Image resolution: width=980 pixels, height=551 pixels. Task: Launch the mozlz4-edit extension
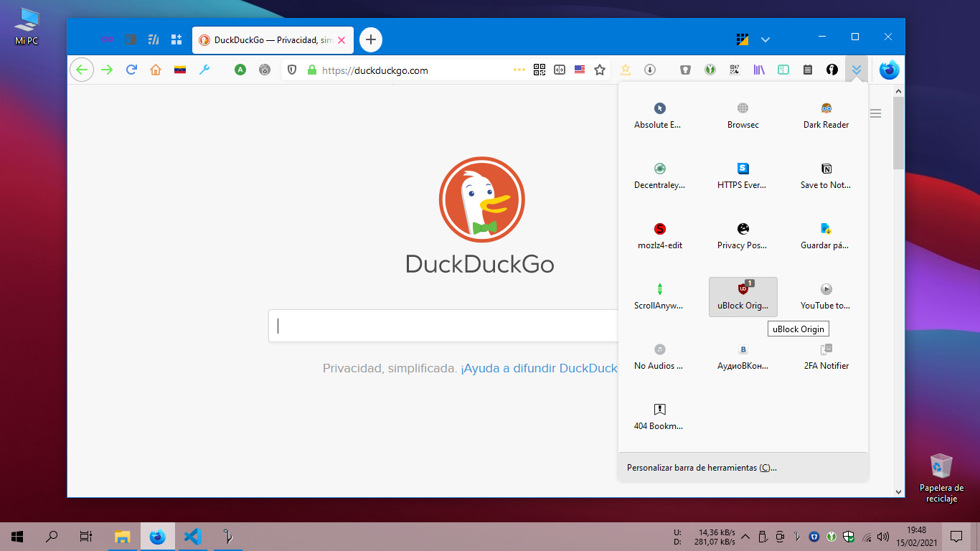tap(660, 236)
